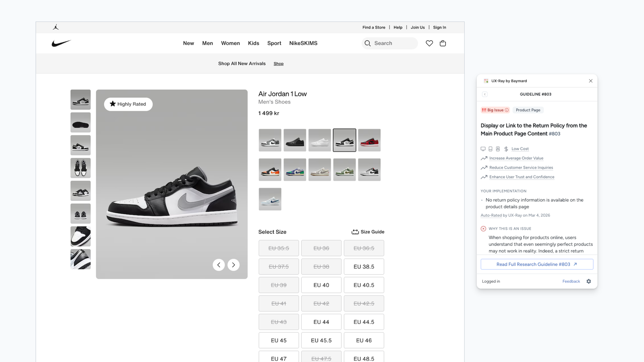
Task: Click Auto-Rated by UX-Ray text
Action: tap(515, 215)
